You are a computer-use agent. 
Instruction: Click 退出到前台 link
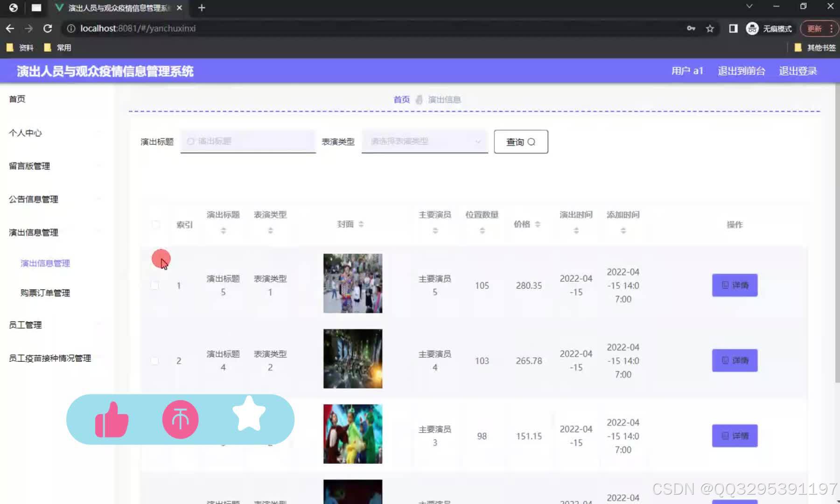point(742,71)
